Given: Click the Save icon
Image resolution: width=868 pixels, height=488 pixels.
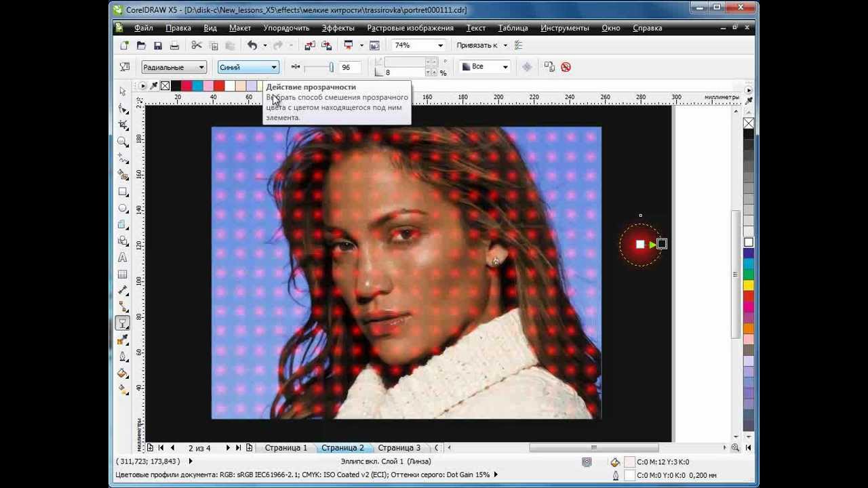Looking at the screenshot, I should 157,45.
